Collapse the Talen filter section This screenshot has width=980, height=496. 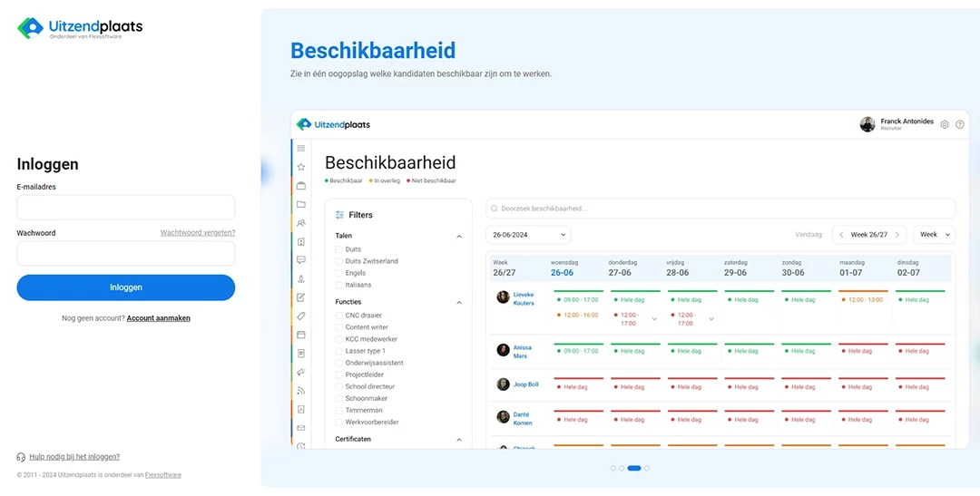point(459,237)
